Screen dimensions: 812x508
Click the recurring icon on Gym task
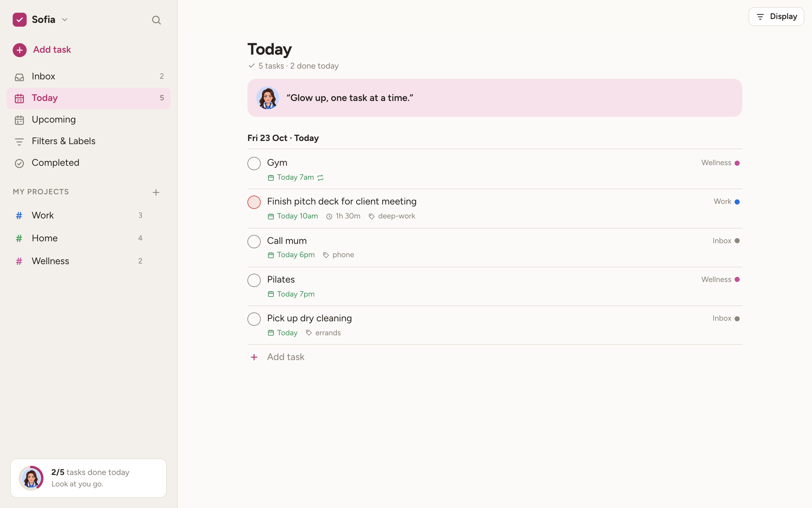click(320, 178)
